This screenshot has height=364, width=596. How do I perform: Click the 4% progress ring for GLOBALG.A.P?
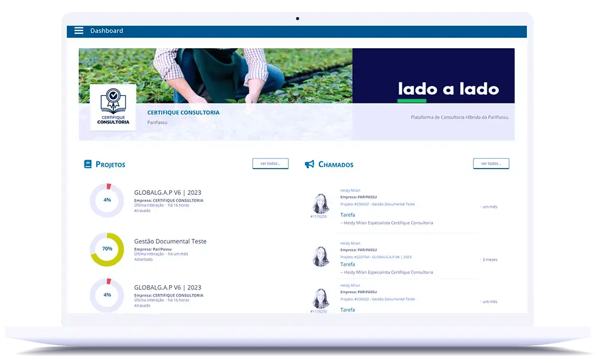[x=106, y=200]
